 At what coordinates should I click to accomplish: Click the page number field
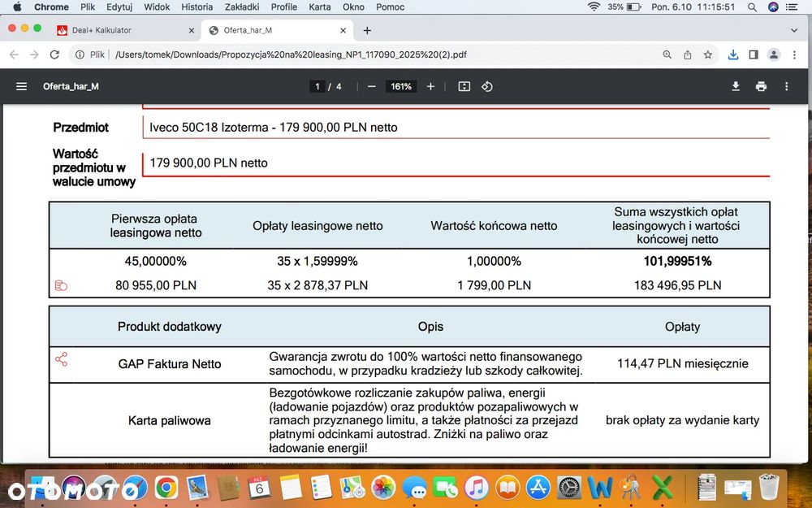317,87
